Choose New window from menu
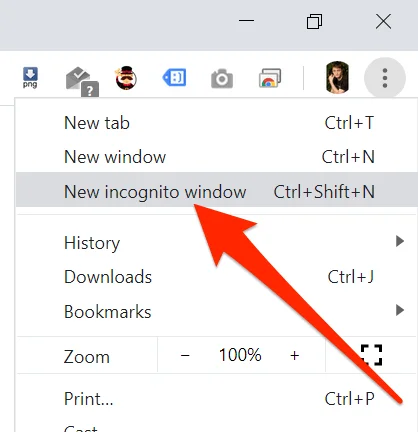 pos(217,157)
